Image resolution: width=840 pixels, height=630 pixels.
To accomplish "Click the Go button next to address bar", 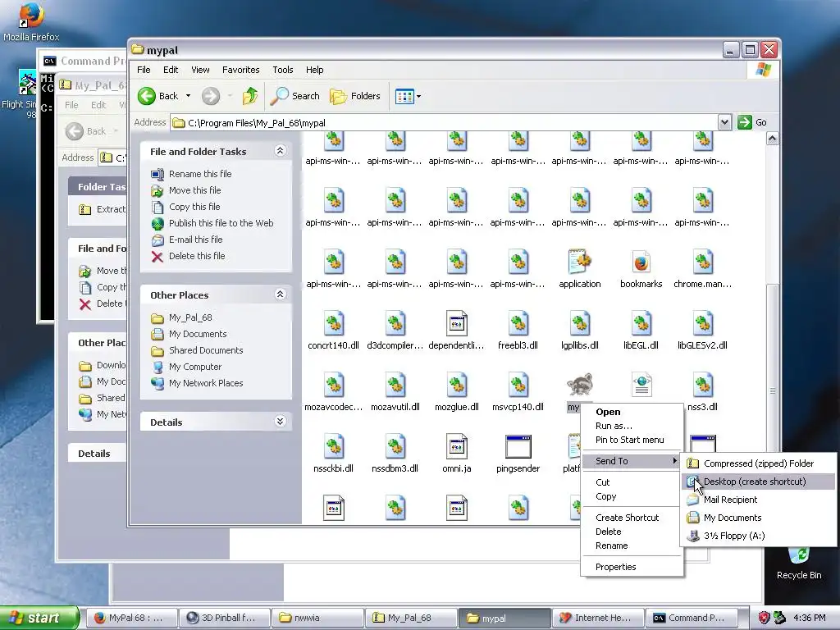I will pyautogui.click(x=752, y=123).
